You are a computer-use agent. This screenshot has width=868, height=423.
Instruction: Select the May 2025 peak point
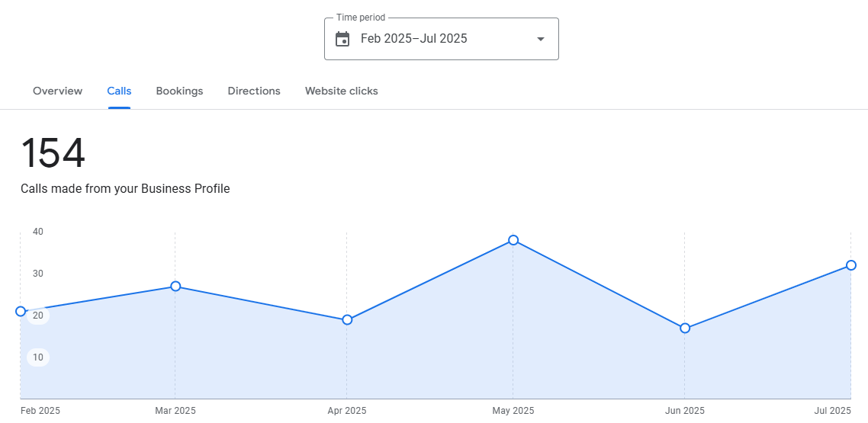tap(513, 240)
